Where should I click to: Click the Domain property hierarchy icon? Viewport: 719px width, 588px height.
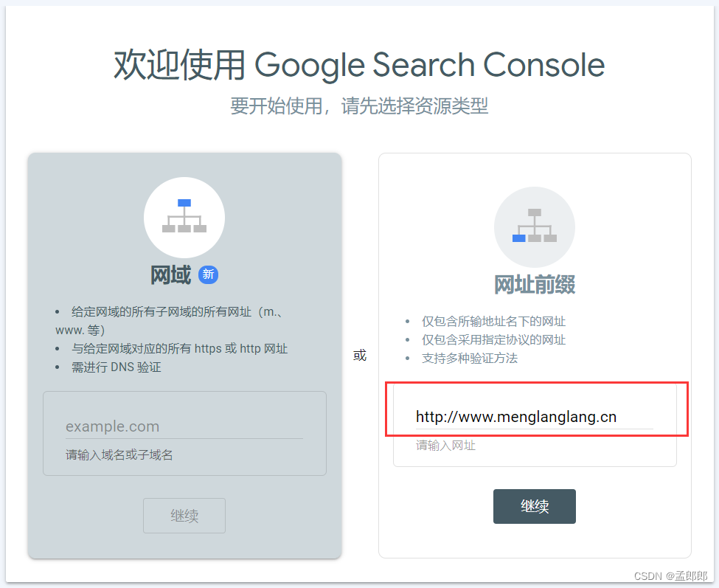(x=184, y=217)
